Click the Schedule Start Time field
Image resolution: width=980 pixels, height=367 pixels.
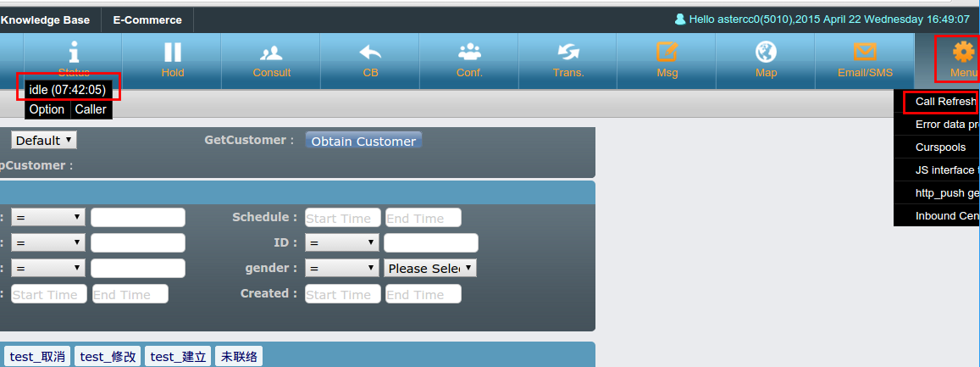tap(343, 218)
